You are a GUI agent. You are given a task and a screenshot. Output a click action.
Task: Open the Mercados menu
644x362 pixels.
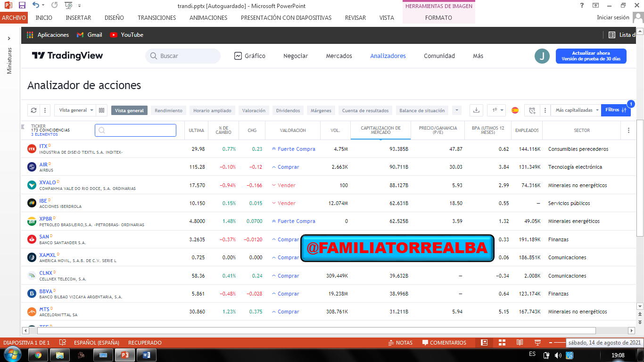(339, 56)
